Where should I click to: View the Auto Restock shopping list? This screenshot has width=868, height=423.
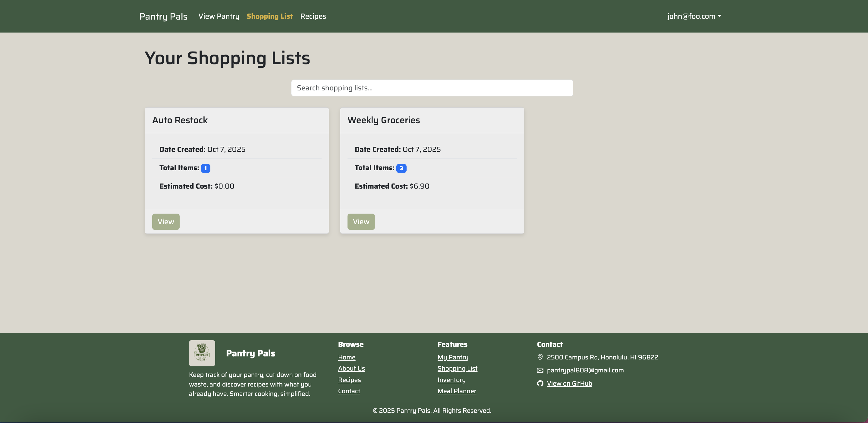coord(165,221)
